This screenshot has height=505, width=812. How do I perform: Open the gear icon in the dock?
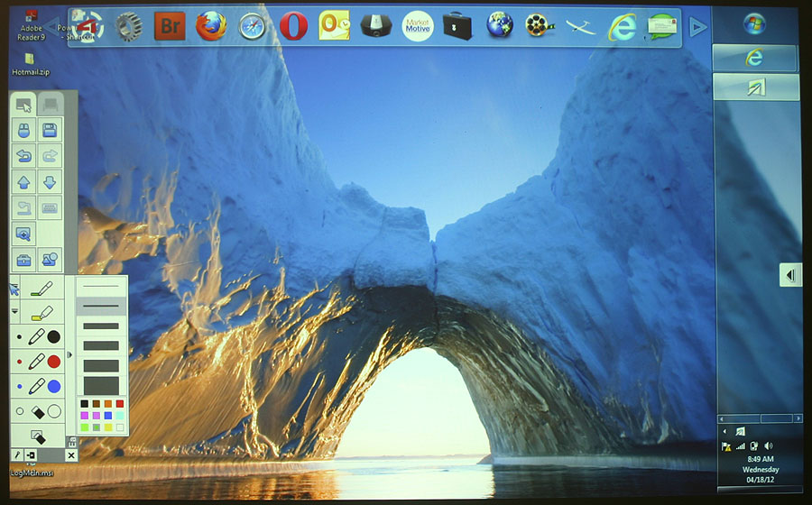point(128,26)
